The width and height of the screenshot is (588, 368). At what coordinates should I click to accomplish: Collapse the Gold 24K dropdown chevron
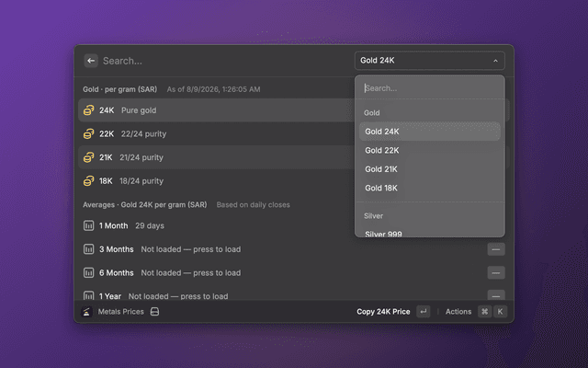495,61
